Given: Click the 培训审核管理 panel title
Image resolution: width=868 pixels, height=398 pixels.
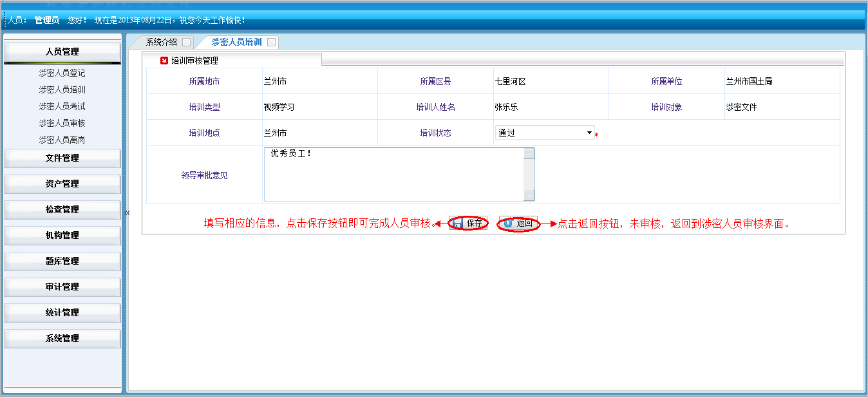Looking at the screenshot, I should [194, 61].
